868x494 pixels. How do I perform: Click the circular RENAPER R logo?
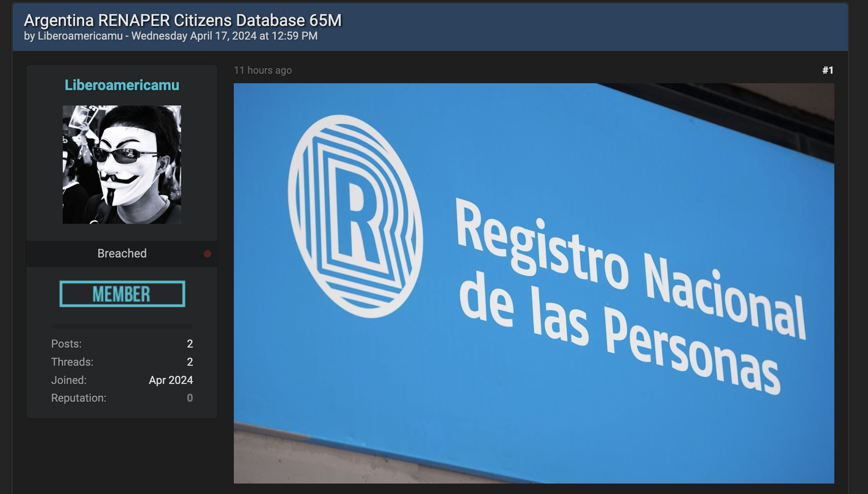[x=355, y=216]
